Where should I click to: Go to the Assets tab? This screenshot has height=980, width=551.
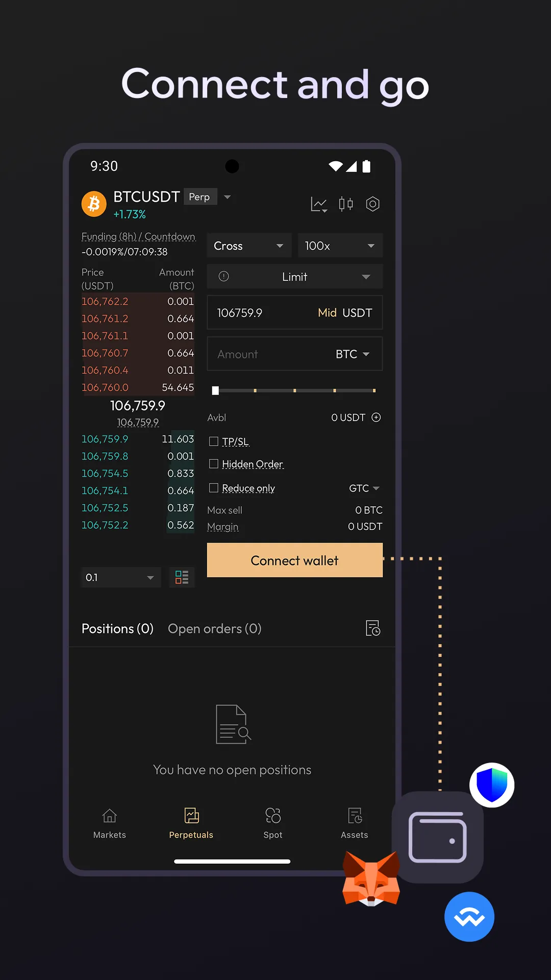click(x=355, y=823)
